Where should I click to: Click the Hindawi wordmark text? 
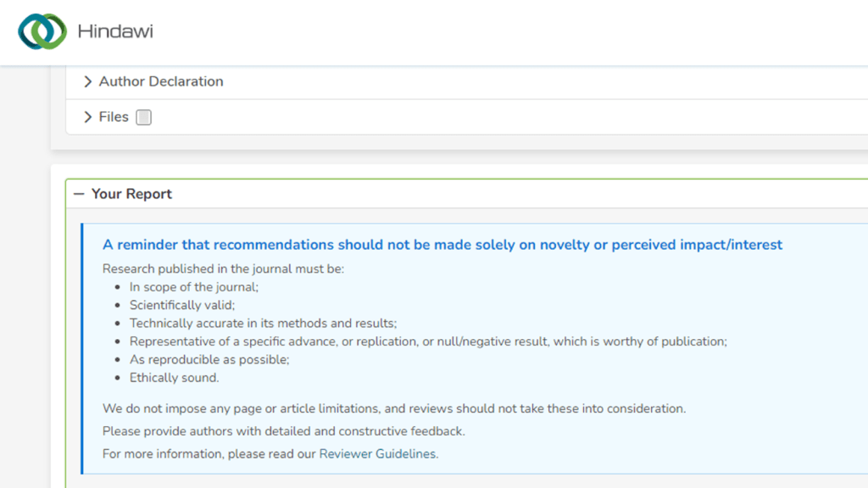click(x=115, y=32)
